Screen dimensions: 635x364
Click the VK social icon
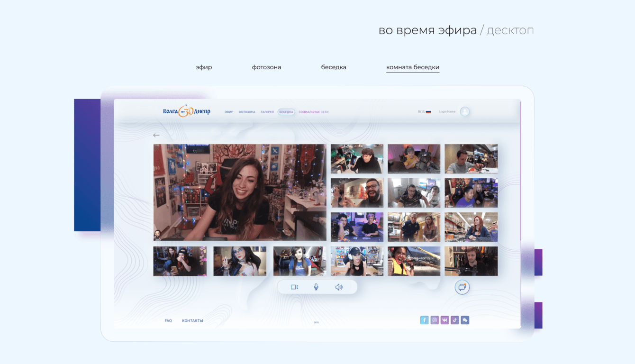[x=444, y=320]
